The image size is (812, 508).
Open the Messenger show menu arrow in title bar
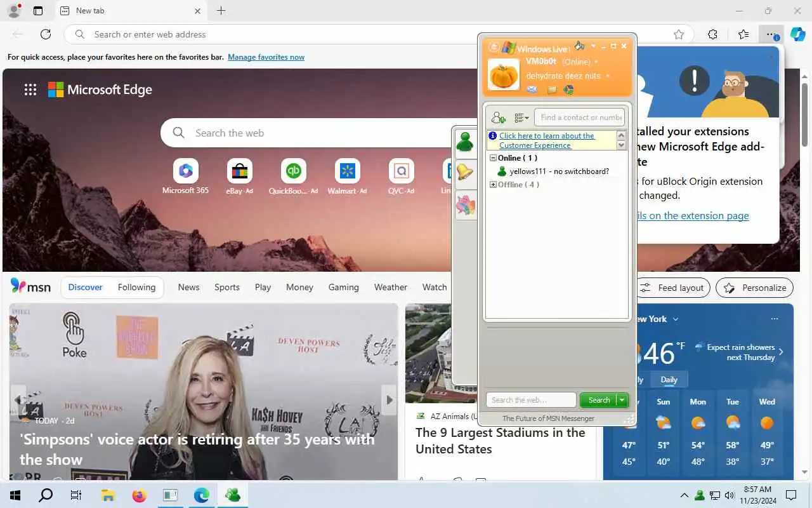(x=593, y=46)
